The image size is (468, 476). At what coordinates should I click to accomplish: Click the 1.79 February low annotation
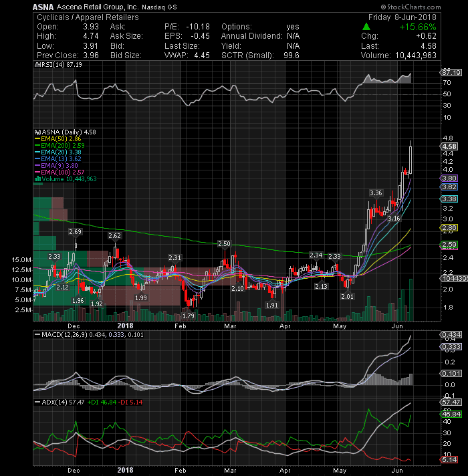click(188, 316)
